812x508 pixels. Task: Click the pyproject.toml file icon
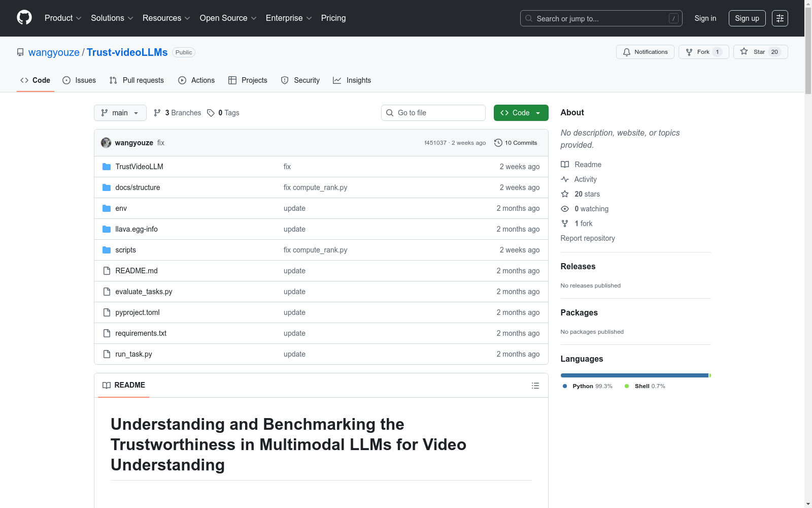pyautogui.click(x=107, y=312)
